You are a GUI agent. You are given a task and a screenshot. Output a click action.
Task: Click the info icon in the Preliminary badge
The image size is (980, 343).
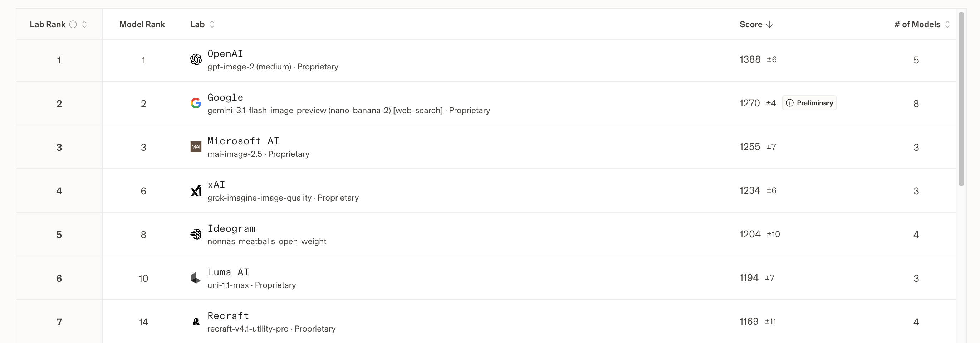click(790, 103)
